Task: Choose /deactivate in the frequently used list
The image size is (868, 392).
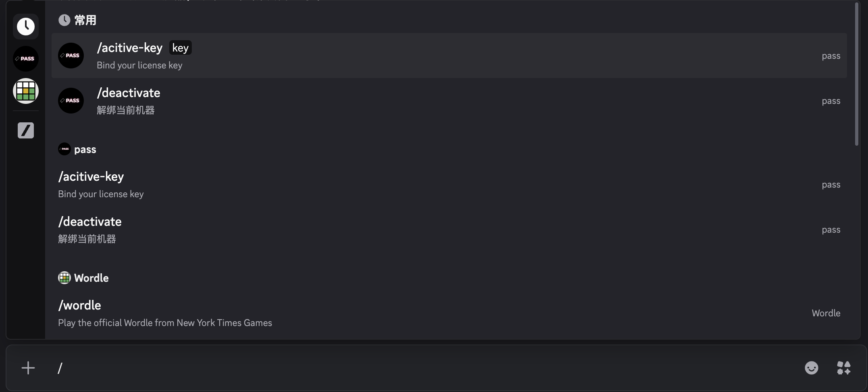Action: click(129, 93)
